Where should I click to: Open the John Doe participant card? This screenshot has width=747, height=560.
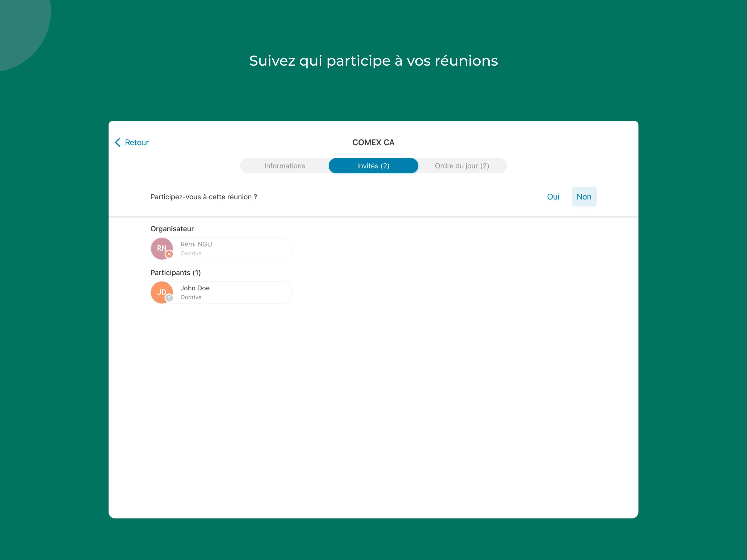tap(221, 292)
